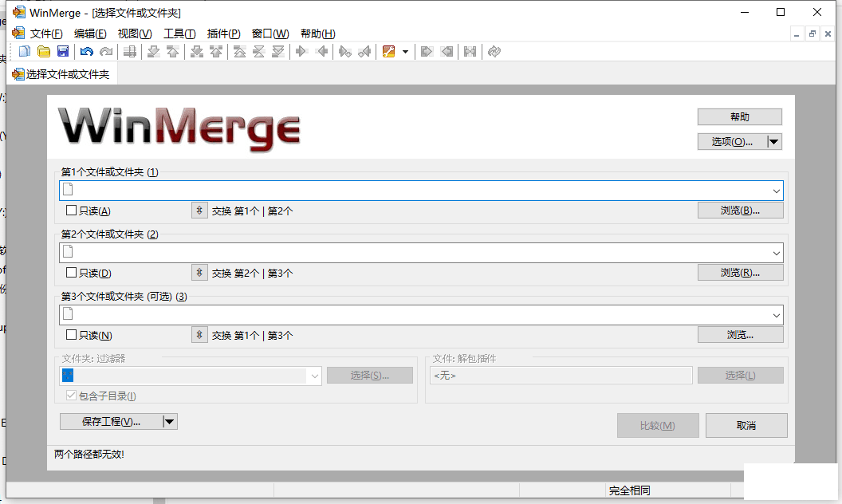The width and height of the screenshot is (842, 504).
Task: Click the unpacker plugin <无> field
Action: pyautogui.click(x=561, y=376)
